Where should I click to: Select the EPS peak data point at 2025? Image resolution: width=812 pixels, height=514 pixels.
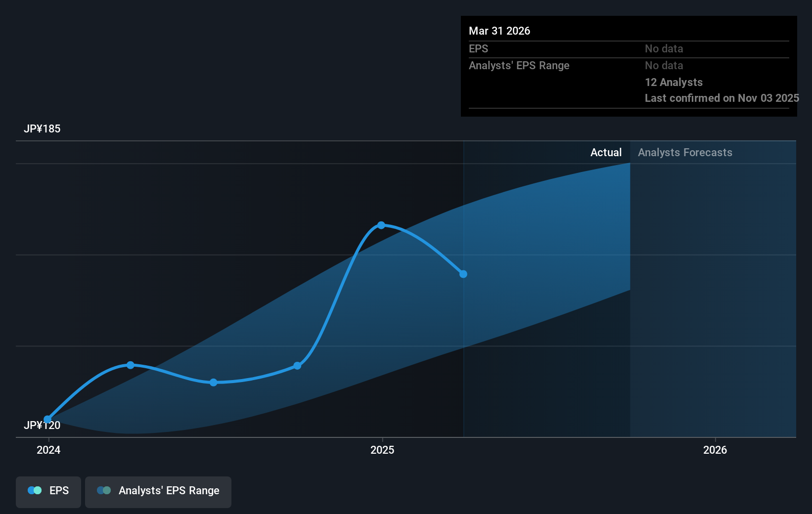click(381, 225)
